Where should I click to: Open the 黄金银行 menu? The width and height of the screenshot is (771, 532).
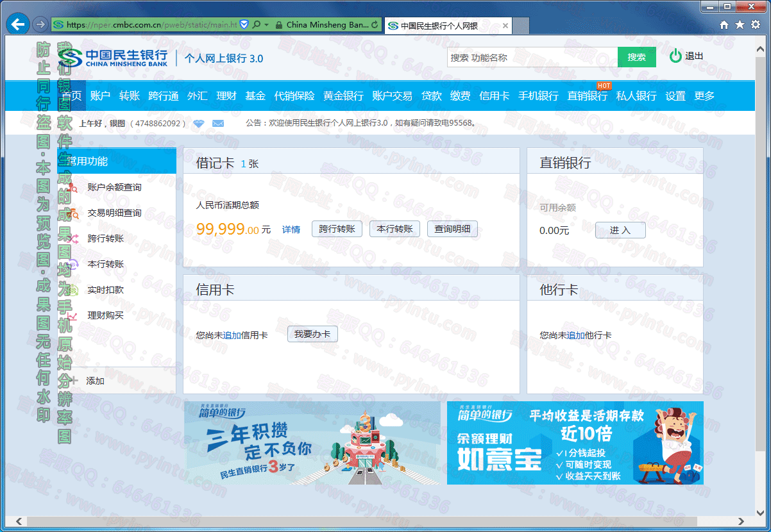[343, 96]
